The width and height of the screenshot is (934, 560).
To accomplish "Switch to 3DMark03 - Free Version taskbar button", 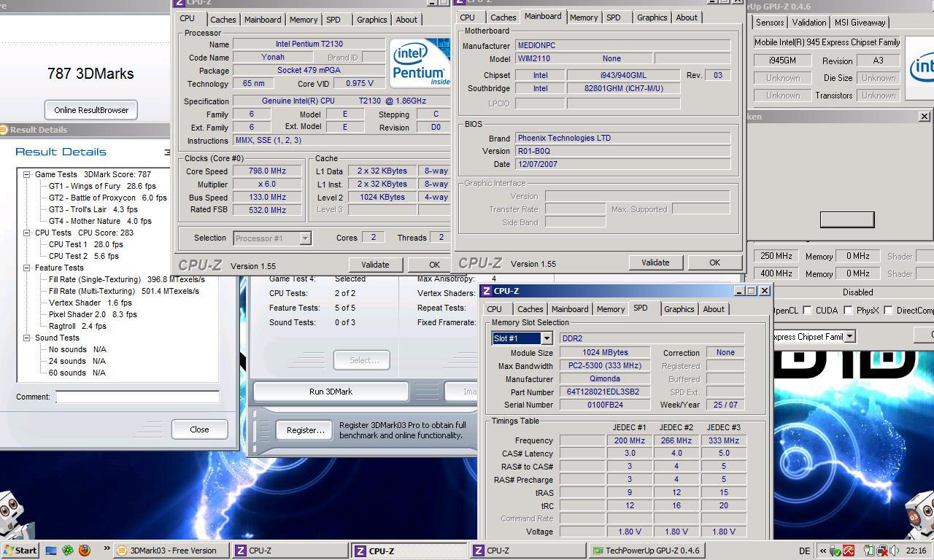I will tap(171, 551).
